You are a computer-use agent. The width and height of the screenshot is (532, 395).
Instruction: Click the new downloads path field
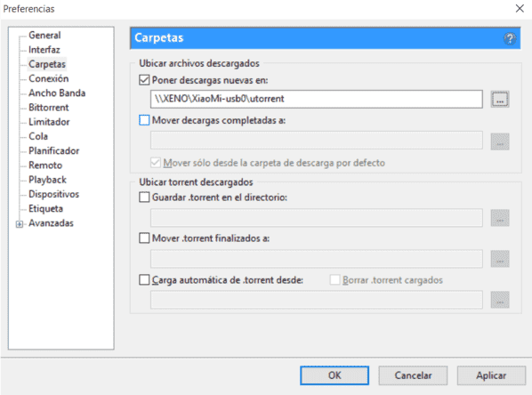point(316,99)
